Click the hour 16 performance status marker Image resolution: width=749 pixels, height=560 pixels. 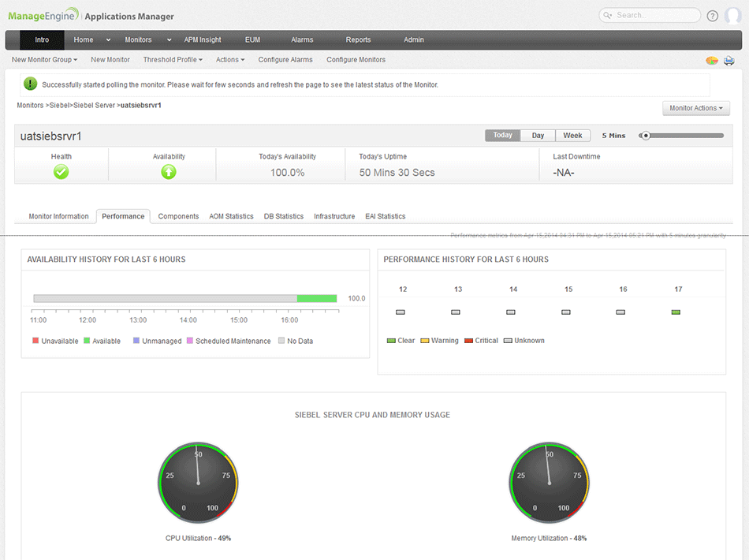620,312
